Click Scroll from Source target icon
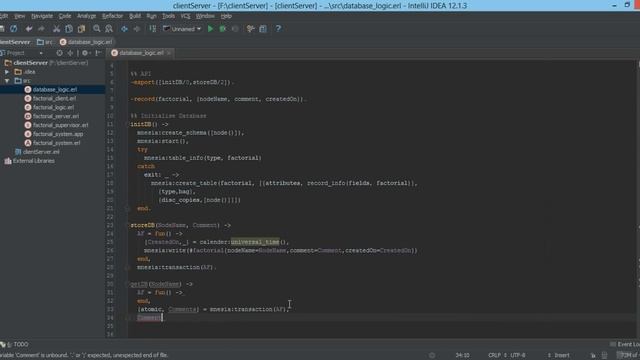640x360 pixels. (60, 53)
